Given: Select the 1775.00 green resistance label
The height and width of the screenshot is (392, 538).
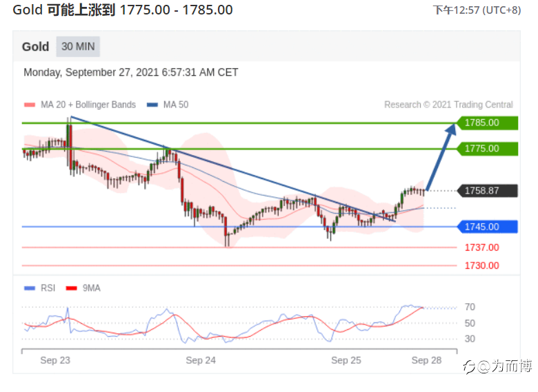Looking at the screenshot, I should click(488, 149).
